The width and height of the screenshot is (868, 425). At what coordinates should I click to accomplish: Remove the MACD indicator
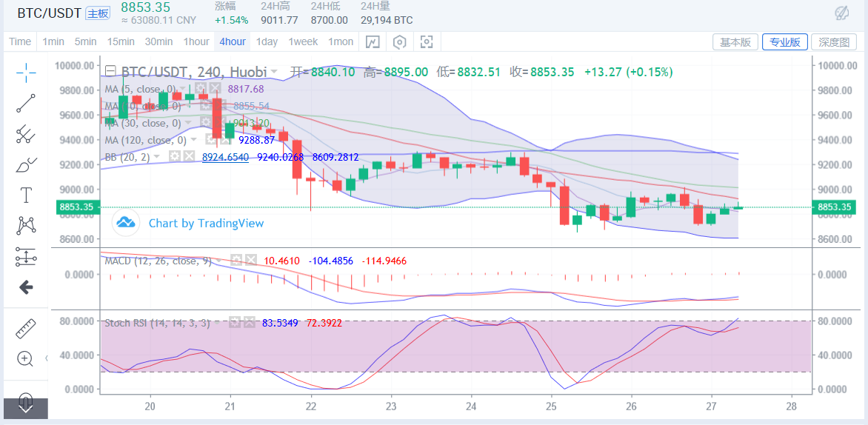(251, 260)
